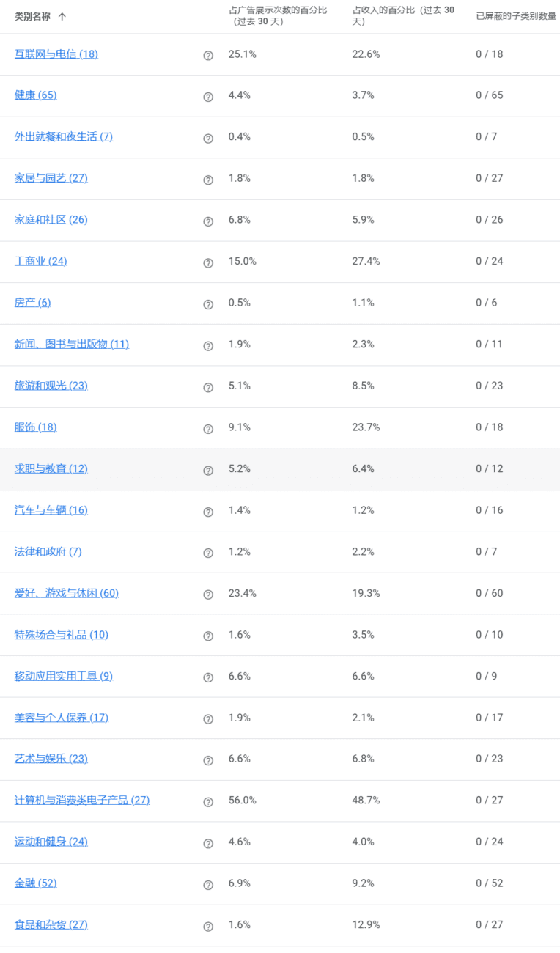Click the help icon next to 健康
The height and width of the screenshot is (953, 560).
pyautogui.click(x=208, y=97)
